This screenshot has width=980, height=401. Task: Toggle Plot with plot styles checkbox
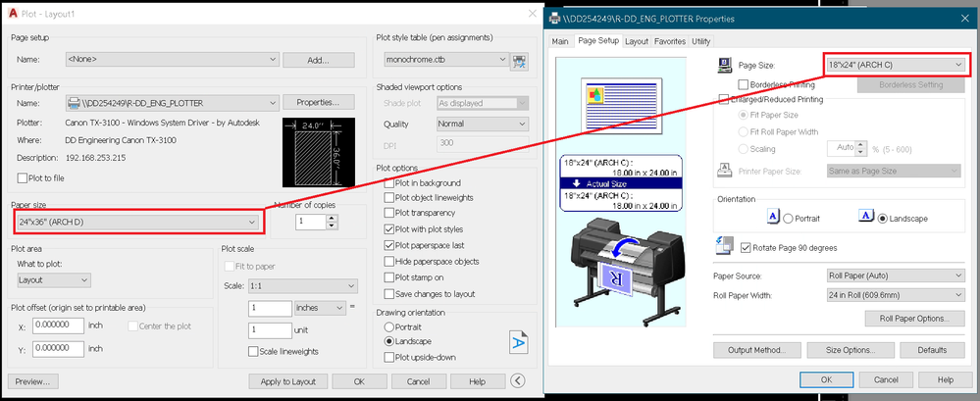(389, 228)
